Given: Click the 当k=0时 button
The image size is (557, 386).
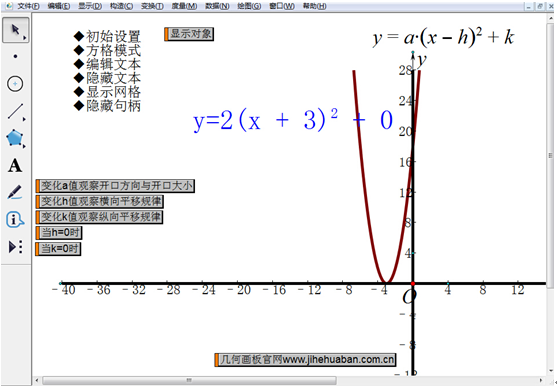Looking at the screenshot, I should (58, 249).
